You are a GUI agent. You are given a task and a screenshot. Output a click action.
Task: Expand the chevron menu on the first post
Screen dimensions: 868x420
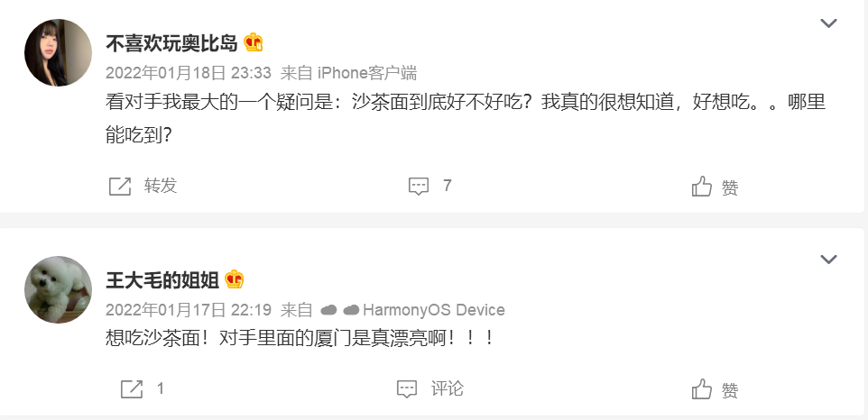(x=828, y=23)
